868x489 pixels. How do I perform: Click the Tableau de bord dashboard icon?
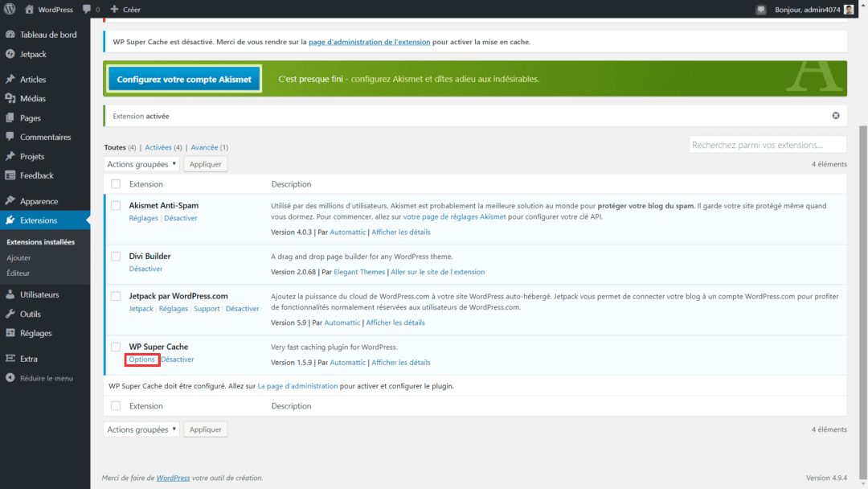(10, 35)
